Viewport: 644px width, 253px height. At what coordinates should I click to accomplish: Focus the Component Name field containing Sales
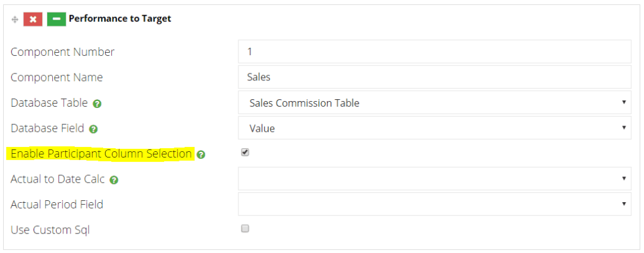pyautogui.click(x=435, y=77)
